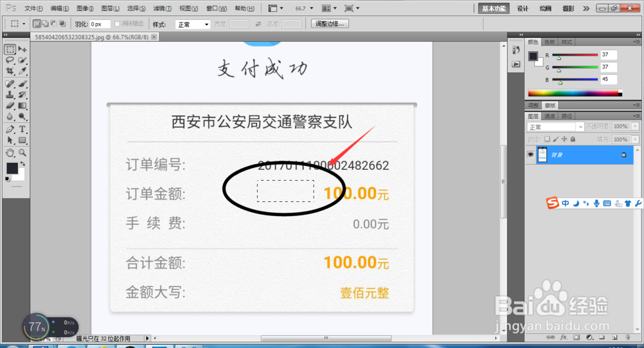The width and height of the screenshot is (644, 348).
Task: Click the 调整边缘... button
Action: point(330,24)
